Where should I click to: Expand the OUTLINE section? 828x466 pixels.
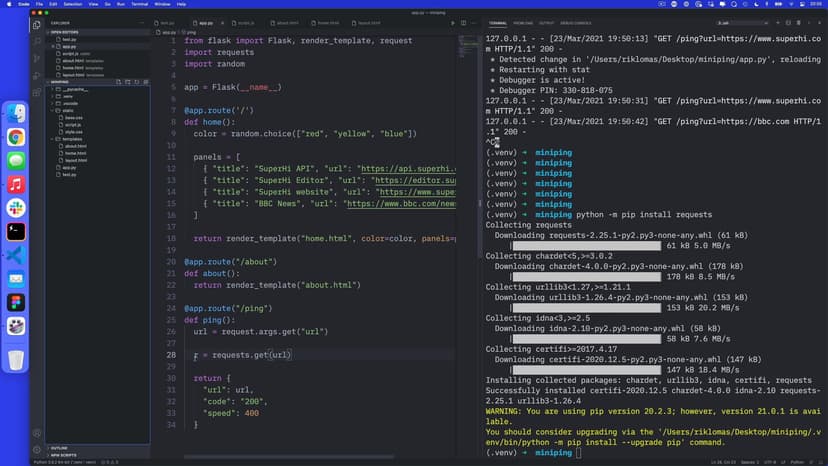pos(59,447)
